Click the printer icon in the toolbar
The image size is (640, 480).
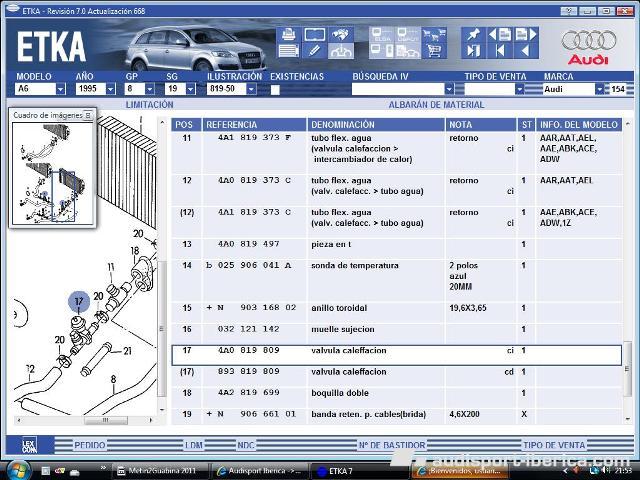click(289, 35)
